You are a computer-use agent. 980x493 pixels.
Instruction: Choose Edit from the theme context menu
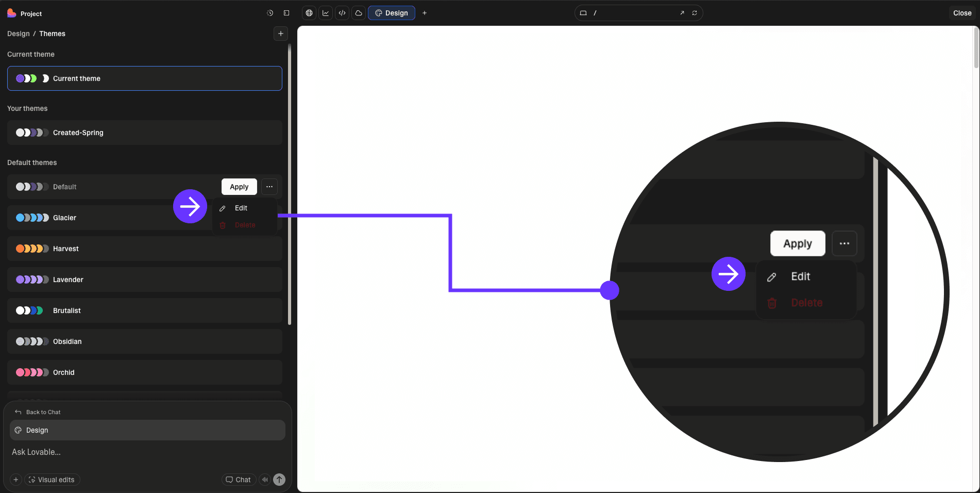[x=241, y=208]
